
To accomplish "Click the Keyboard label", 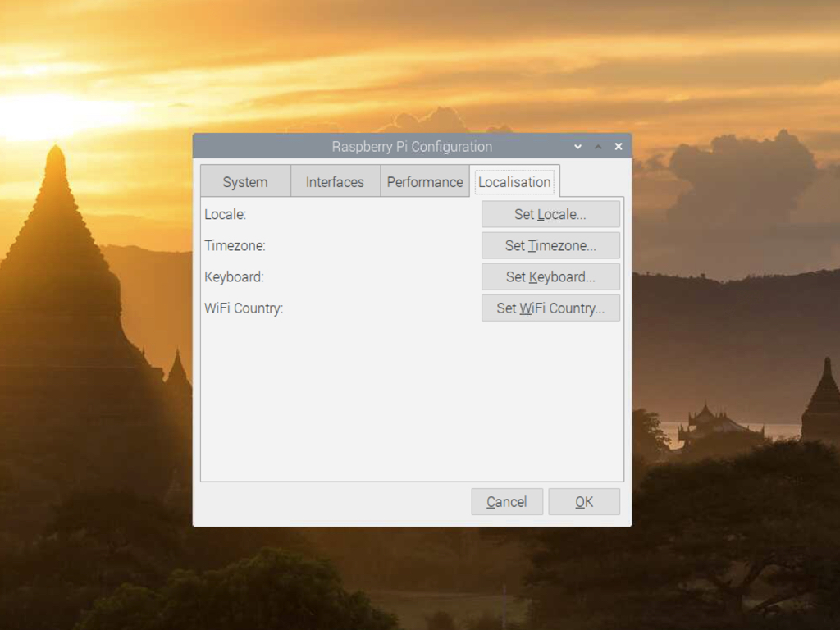I will [x=233, y=276].
